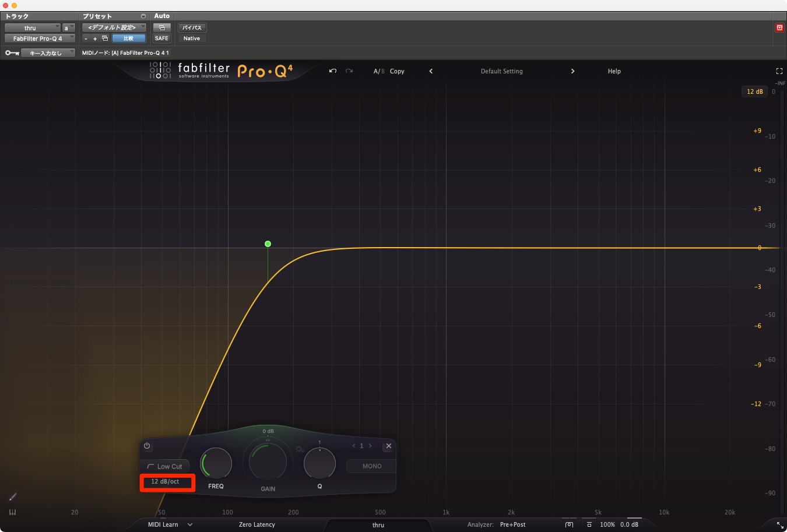This screenshot has height=532, width=787.
Task: Select the previous band arrow
Action: pyautogui.click(x=354, y=446)
